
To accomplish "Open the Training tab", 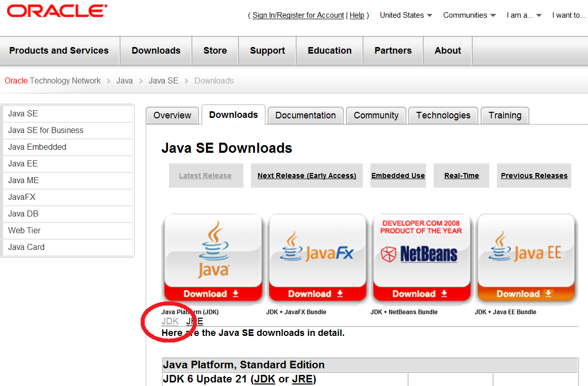I will [x=505, y=115].
